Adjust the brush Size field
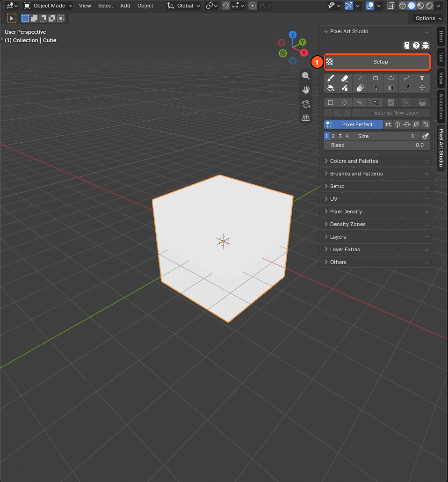This screenshot has width=448, height=482. [x=386, y=136]
